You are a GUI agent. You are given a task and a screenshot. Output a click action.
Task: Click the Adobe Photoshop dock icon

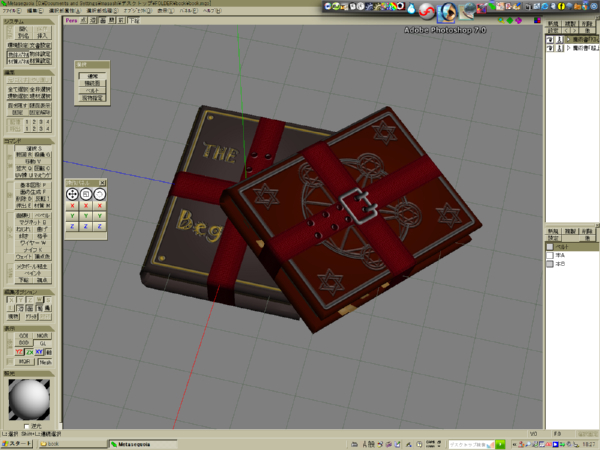tap(449, 12)
